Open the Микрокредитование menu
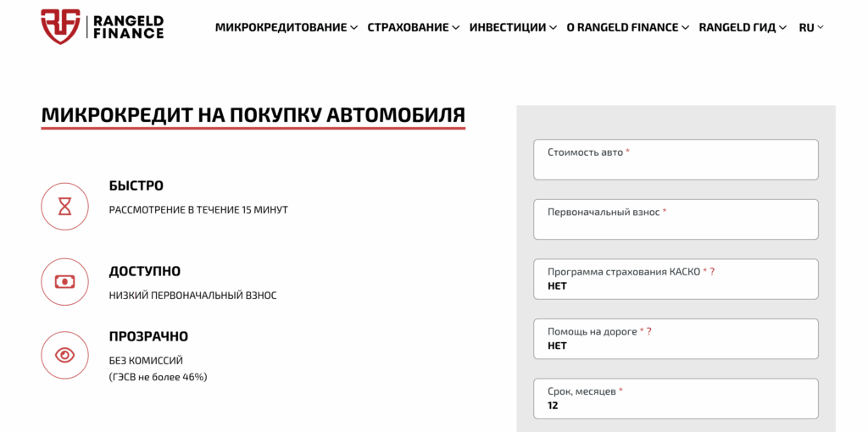 click(286, 27)
